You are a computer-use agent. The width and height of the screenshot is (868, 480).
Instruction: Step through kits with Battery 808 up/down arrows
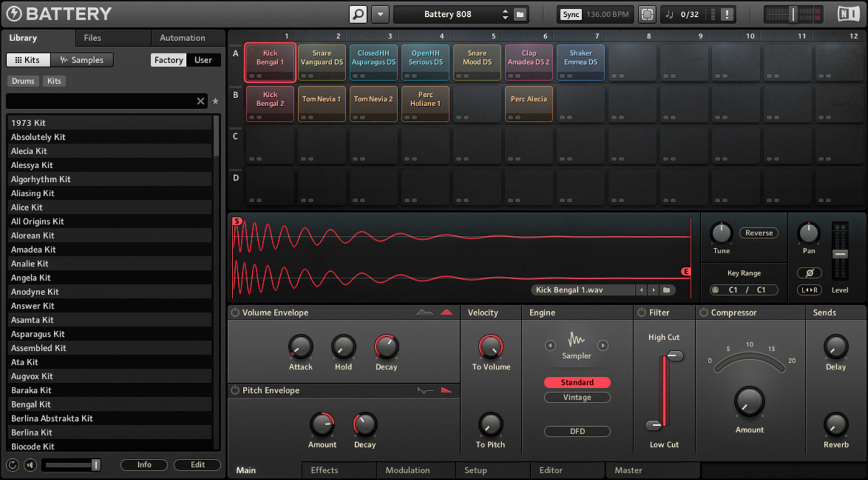[505, 14]
